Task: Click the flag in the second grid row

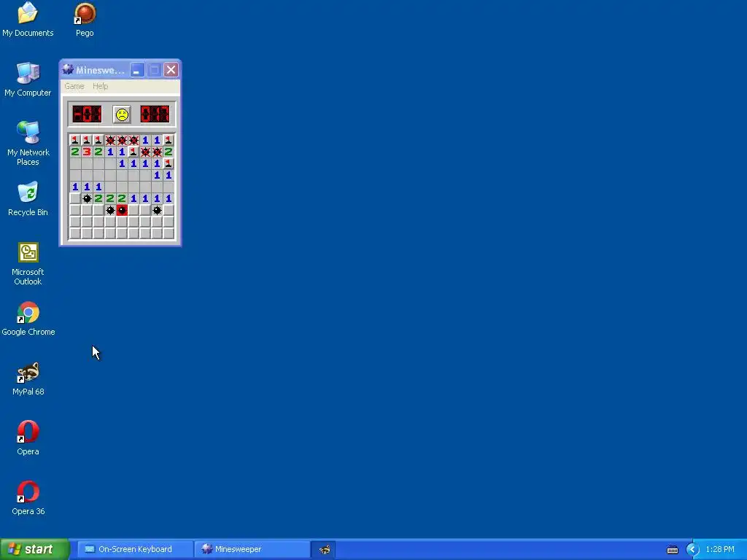Action: coord(133,152)
